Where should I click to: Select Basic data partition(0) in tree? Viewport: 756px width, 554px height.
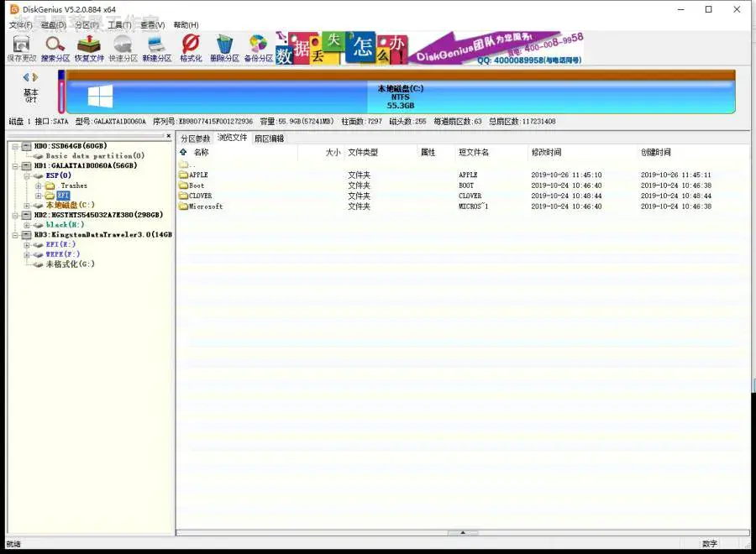[95, 155]
